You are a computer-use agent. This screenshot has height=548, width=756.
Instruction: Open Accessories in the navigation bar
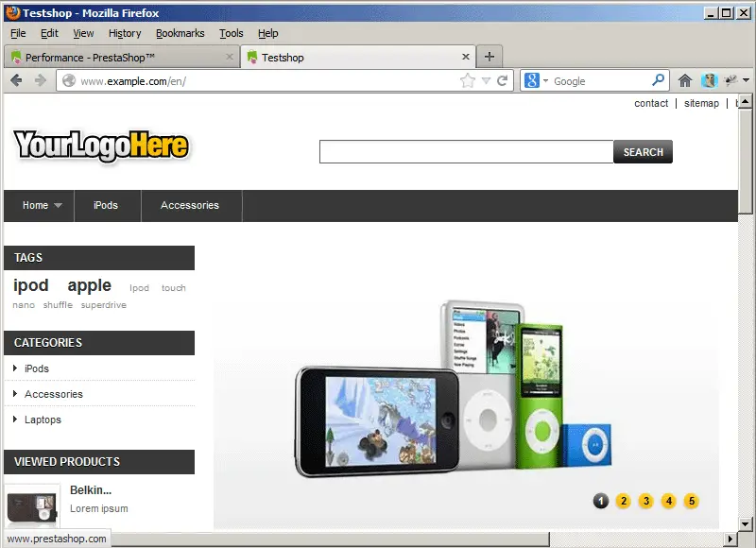190,205
